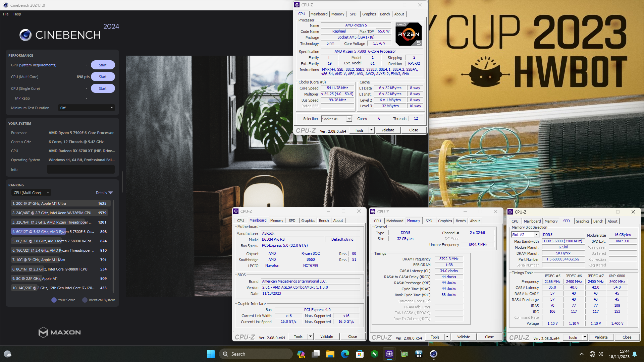
Task: Select Ryzen 5 7500F ranking row
Action: pyautogui.click(x=61, y=232)
